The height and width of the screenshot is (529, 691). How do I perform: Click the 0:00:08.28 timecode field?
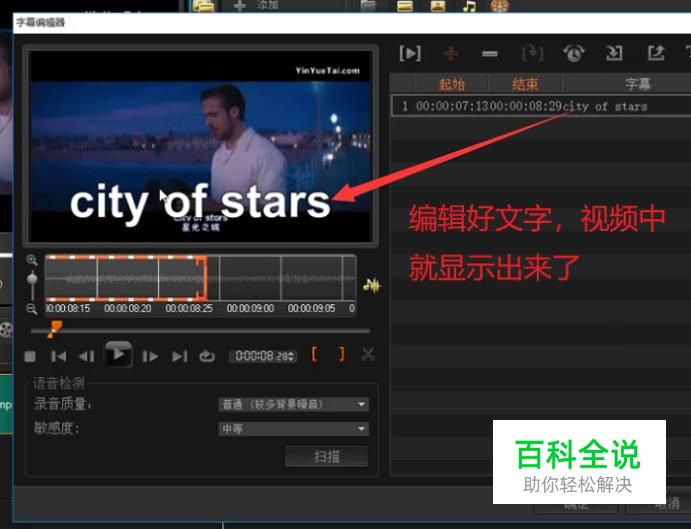coord(262,356)
